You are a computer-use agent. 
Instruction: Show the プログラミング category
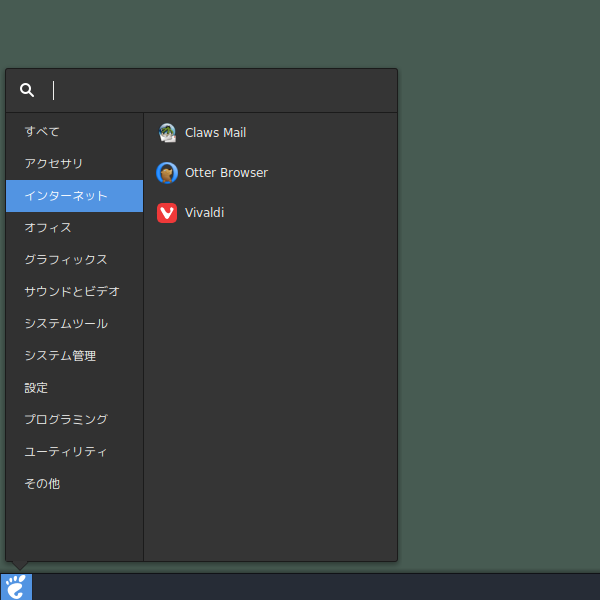75,420
